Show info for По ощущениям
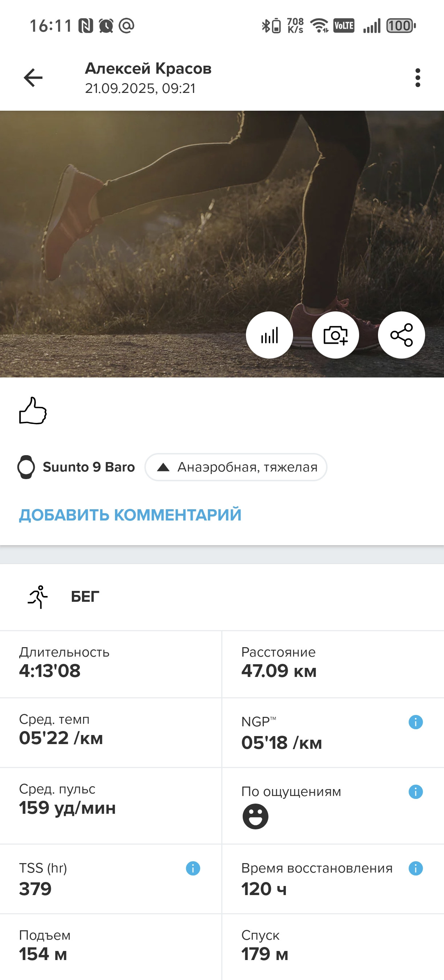This screenshot has height=980, width=444. [x=415, y=792]
